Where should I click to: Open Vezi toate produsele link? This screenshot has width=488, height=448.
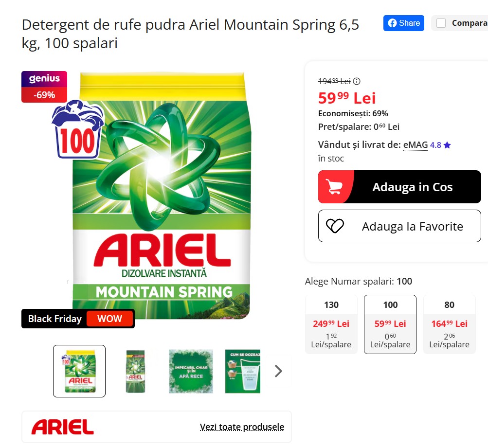click(242, 427)
